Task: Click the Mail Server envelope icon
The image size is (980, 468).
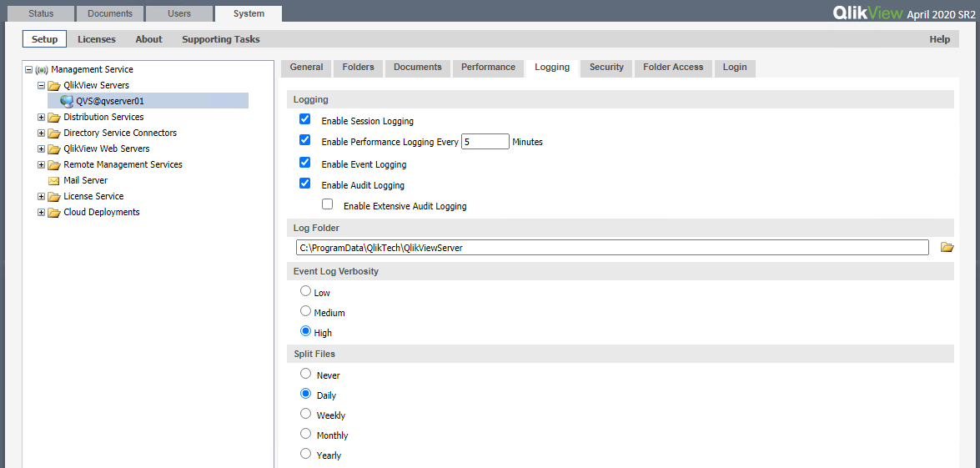Action: (x=54, y=180)
